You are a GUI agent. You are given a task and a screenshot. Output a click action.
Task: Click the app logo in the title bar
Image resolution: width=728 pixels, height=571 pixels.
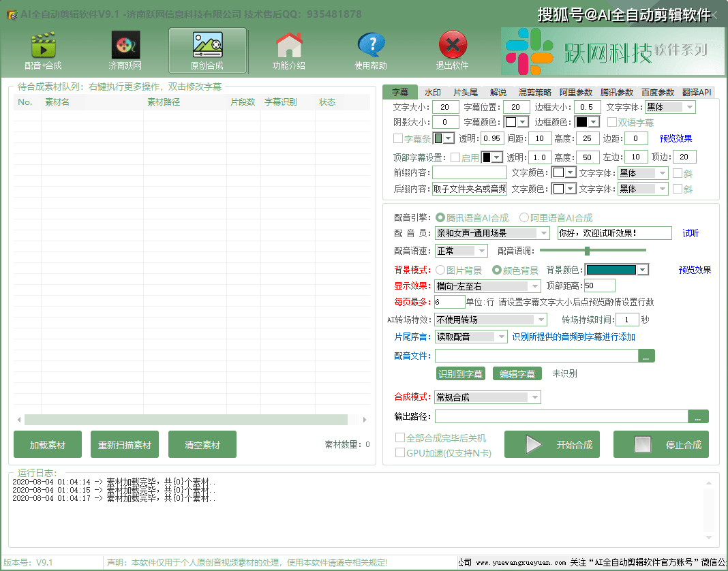pyautogui.click(x=12, y=14)
